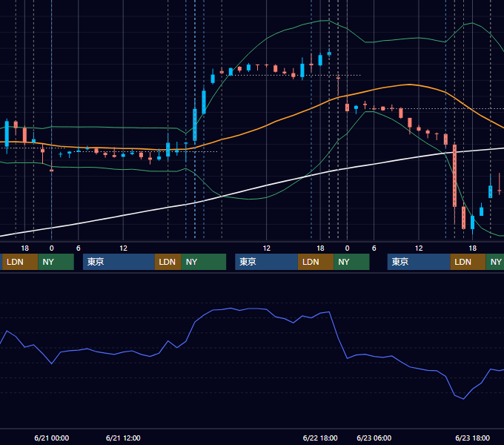This screenshot has height=445, width=504.
Task: Click the 6/21 00:00 date label
Action: pos(51,438)
